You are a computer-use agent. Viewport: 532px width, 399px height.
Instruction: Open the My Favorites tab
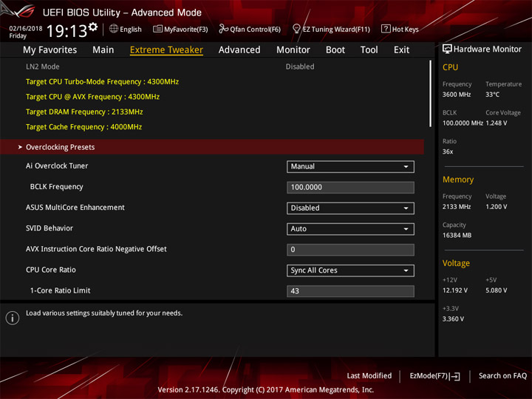pyautogui.click(x=50, y=50)
